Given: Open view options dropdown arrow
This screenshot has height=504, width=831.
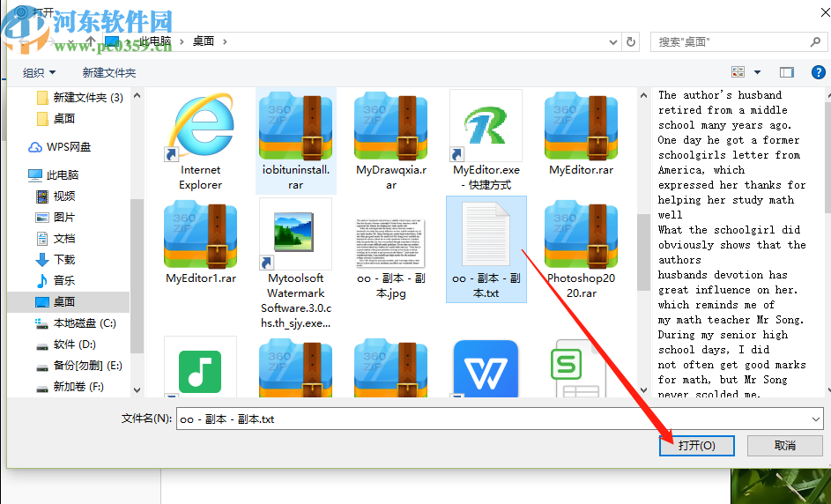Looking at the screenshot, I should click(757, 72).
